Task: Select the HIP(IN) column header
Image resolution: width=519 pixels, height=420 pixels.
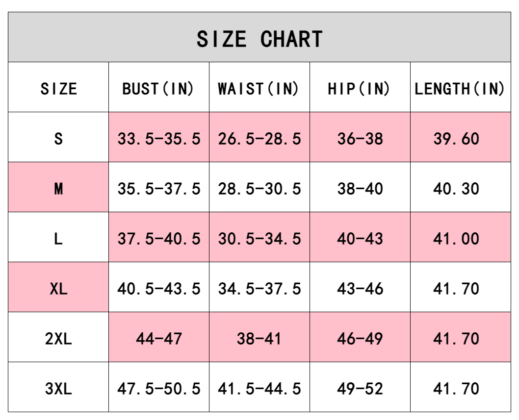Action: [360, 89]
